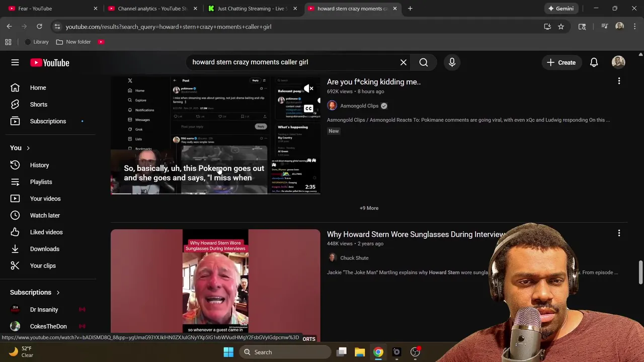Open the YouTube account avatar menu
The width and height of the screenshot is (644, 362).
tap(618, 62)
